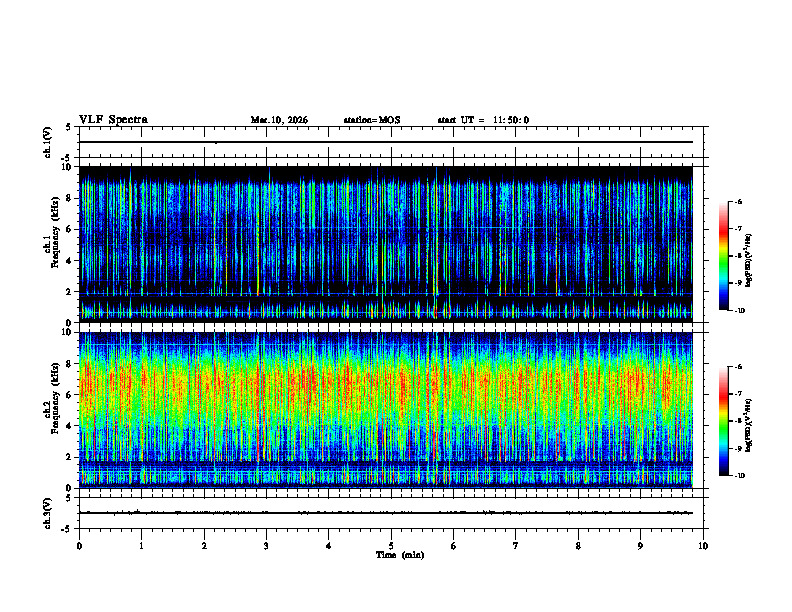
Task: Click the ch.2 spectrogram color scale bar
Action: (723, 421)
